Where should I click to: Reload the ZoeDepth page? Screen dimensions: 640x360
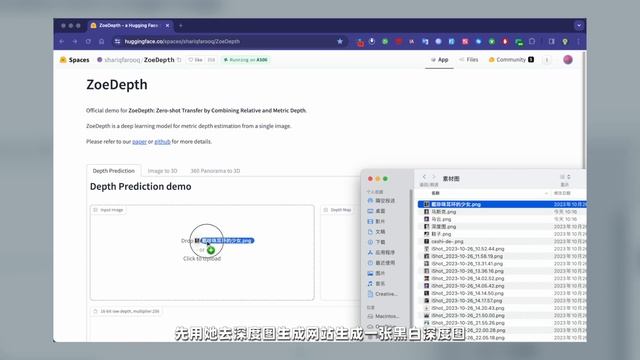click(88, 41)
